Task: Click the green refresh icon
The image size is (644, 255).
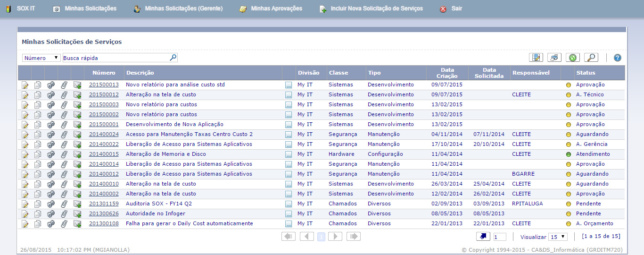Action: (572, 58)
